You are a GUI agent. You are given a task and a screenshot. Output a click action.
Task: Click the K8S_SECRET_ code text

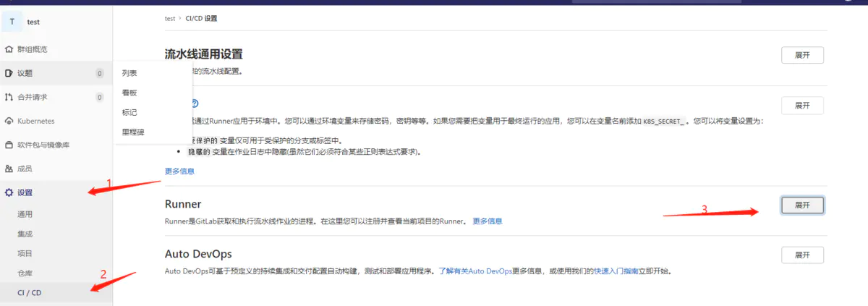coord(664,122)
